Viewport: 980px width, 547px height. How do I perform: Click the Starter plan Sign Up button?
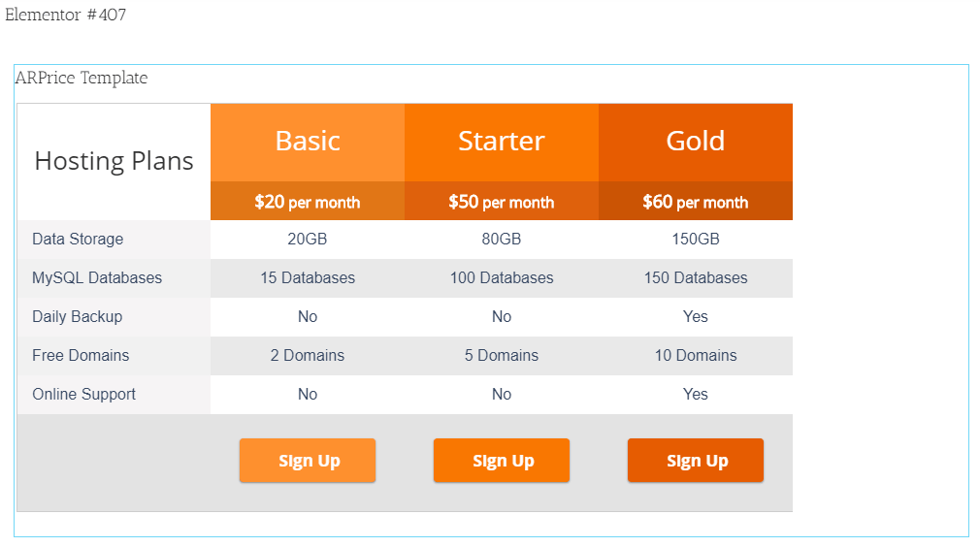point(502,461)
